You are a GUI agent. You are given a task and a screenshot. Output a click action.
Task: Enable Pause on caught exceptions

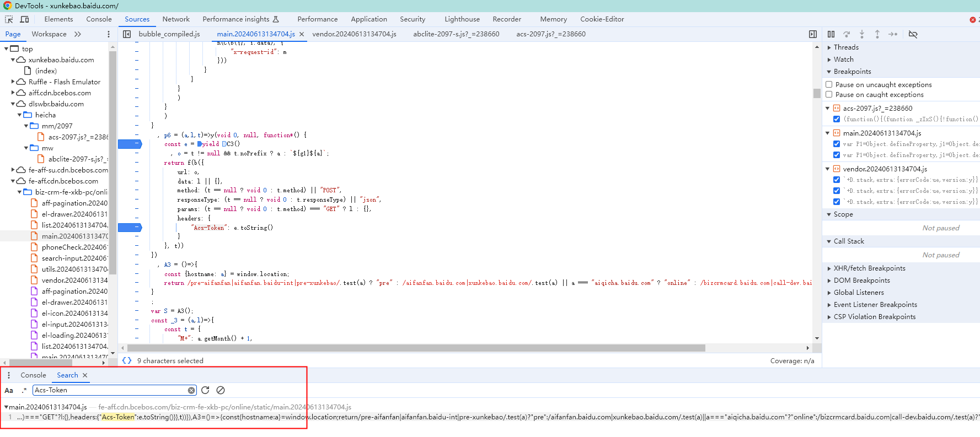click(x=829, y=94)
